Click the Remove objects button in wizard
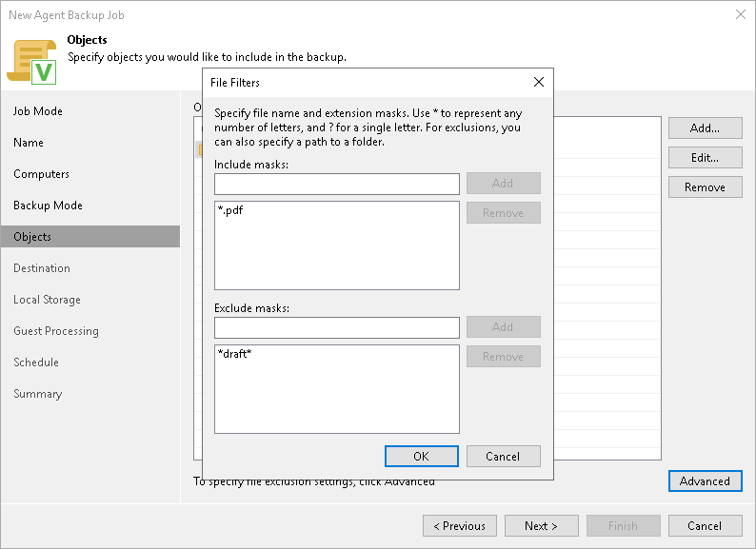 click(705, 187)
